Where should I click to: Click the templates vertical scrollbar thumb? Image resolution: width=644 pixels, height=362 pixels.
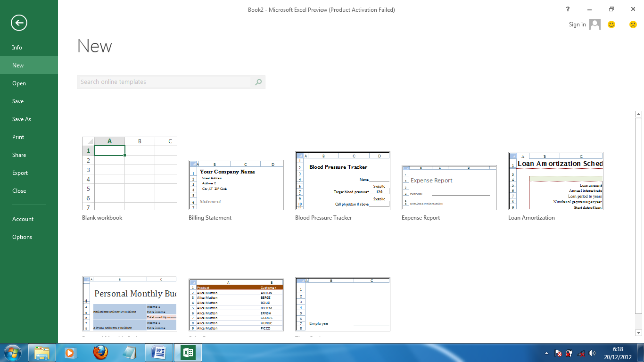[x=639, y=216]
